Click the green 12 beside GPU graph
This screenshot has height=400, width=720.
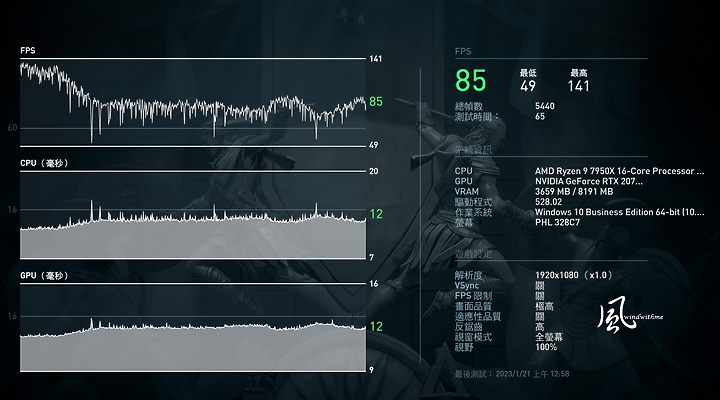tap(376, 327)
